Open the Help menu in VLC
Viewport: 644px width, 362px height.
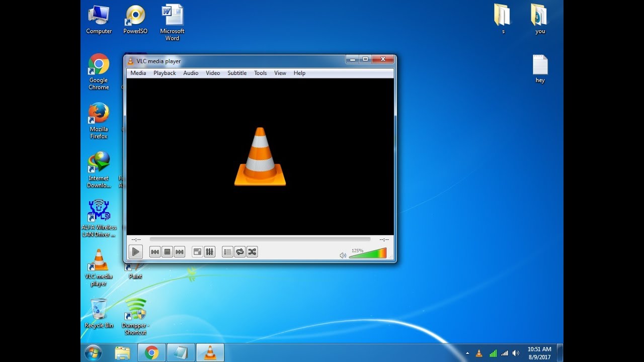point(299,73)
